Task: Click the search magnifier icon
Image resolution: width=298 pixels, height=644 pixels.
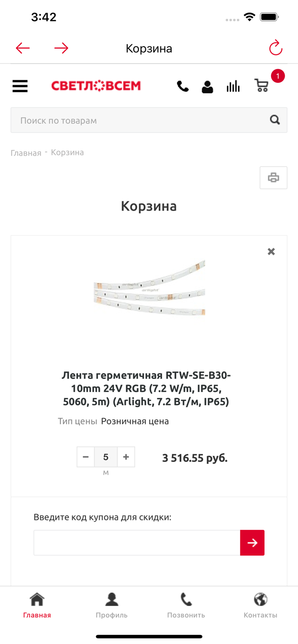Action: (274, 120)
